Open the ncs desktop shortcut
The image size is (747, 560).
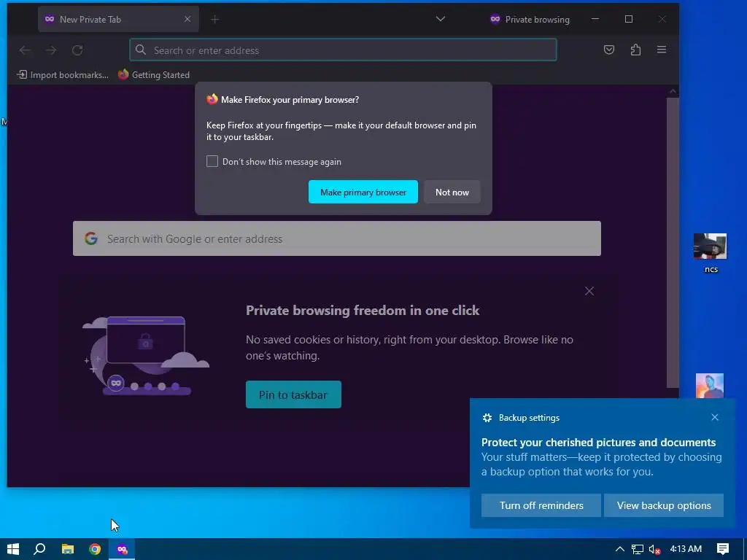[711, 253]
